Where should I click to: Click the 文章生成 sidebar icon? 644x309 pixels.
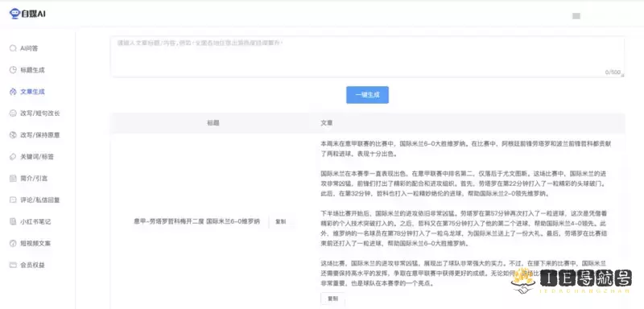[x=13, y=92]
